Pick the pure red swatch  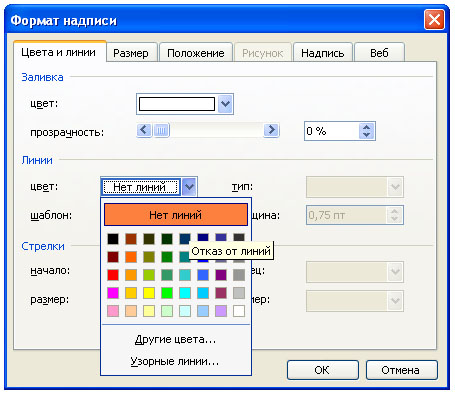113,275
